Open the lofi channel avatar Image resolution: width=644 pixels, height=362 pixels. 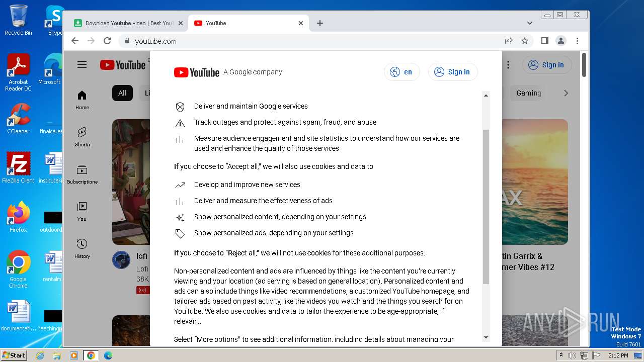121,260
